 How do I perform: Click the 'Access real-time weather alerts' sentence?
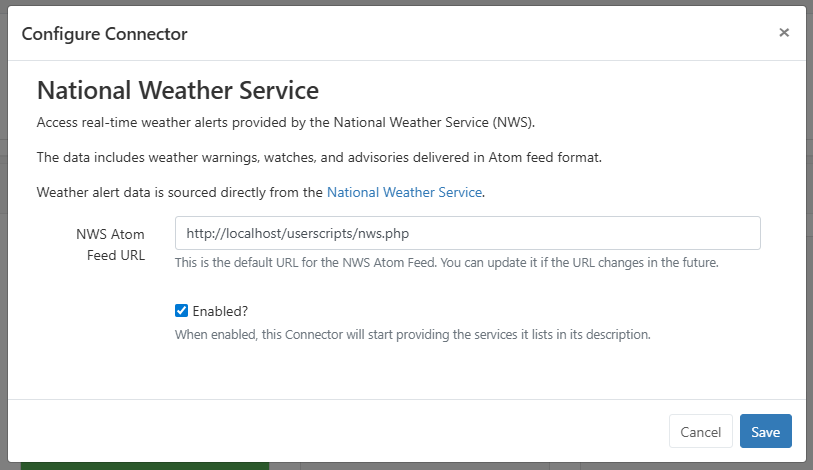click(x=286, y=122)
